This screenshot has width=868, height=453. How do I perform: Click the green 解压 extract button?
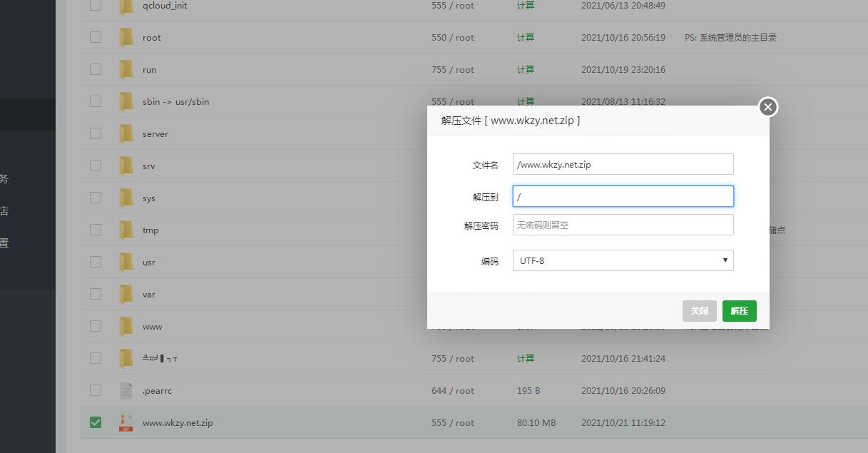click(739, 311)
